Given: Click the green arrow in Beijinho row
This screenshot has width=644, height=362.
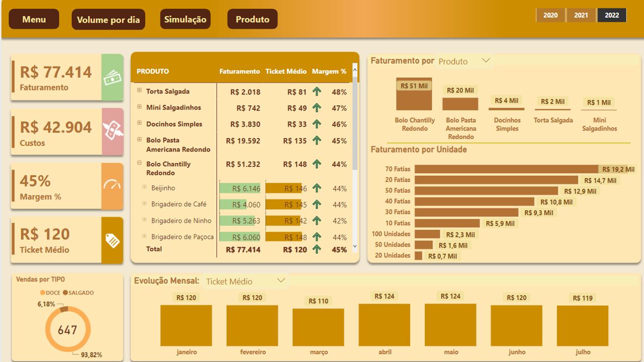Looking at the screenshot, I should point(316,189).
